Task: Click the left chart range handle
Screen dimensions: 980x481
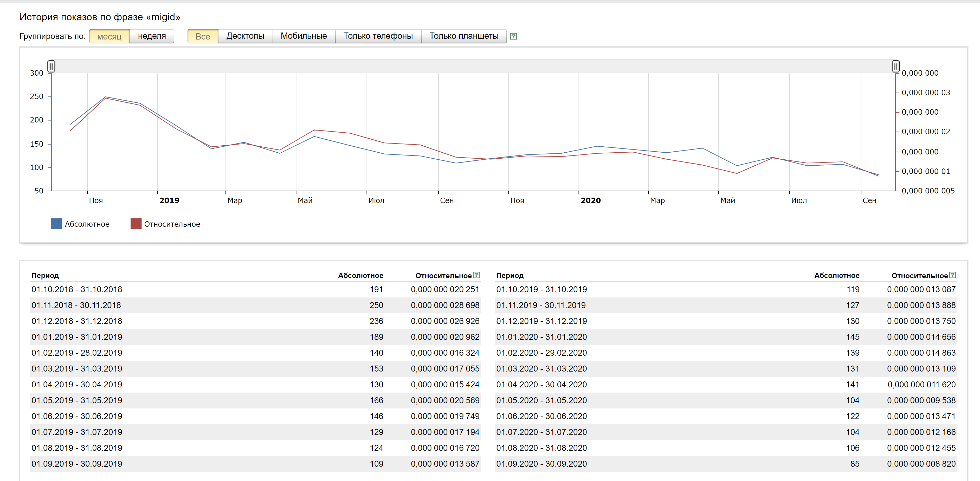Action: [51, 66]
